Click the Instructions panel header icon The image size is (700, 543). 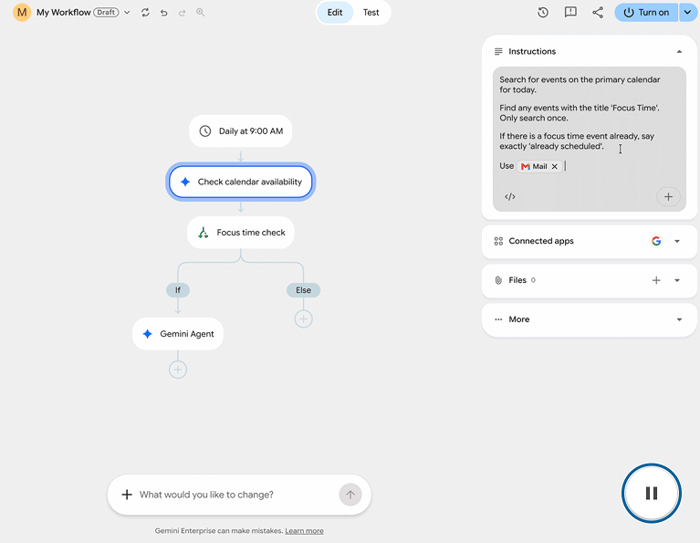pyautogui.click(x=498, y=51)
